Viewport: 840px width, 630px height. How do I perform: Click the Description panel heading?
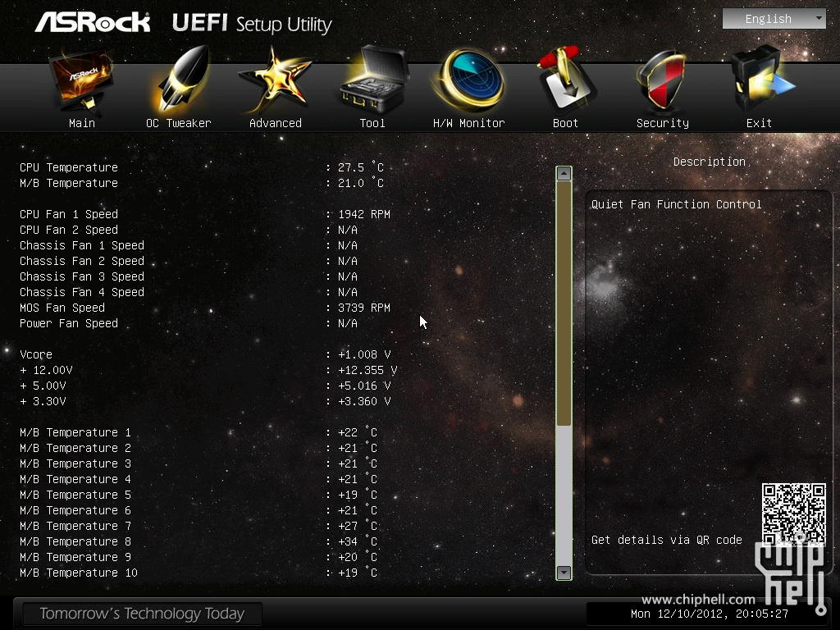click(710, 162)
